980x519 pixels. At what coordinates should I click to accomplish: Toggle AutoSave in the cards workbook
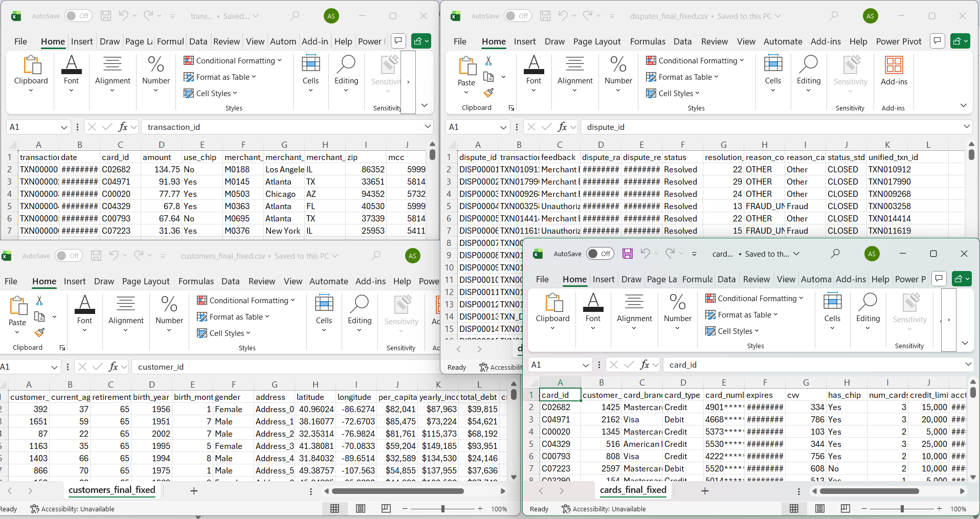tap(599, 253)
